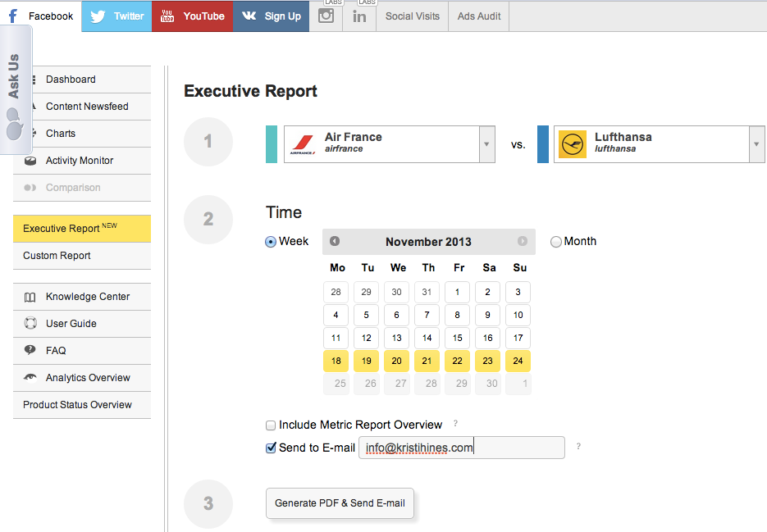Select the Facebook tab
Screen dimensions: 767x532
point(40,16)
